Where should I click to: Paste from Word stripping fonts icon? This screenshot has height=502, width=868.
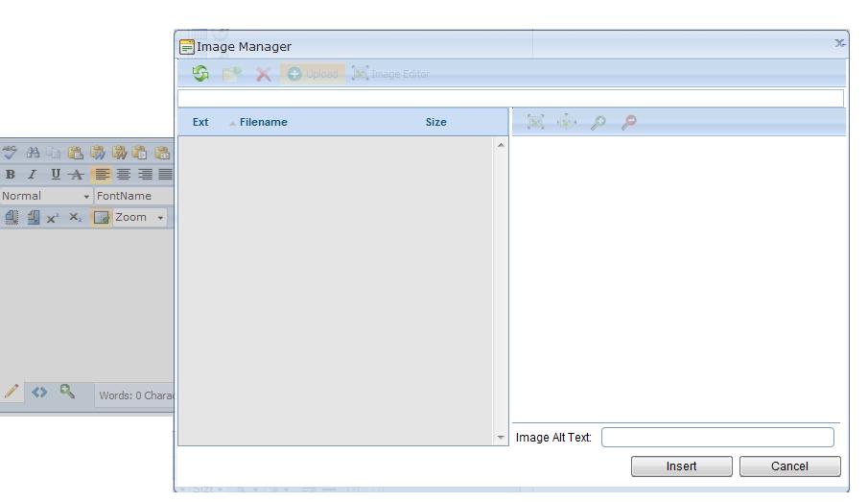click(119, 153)
